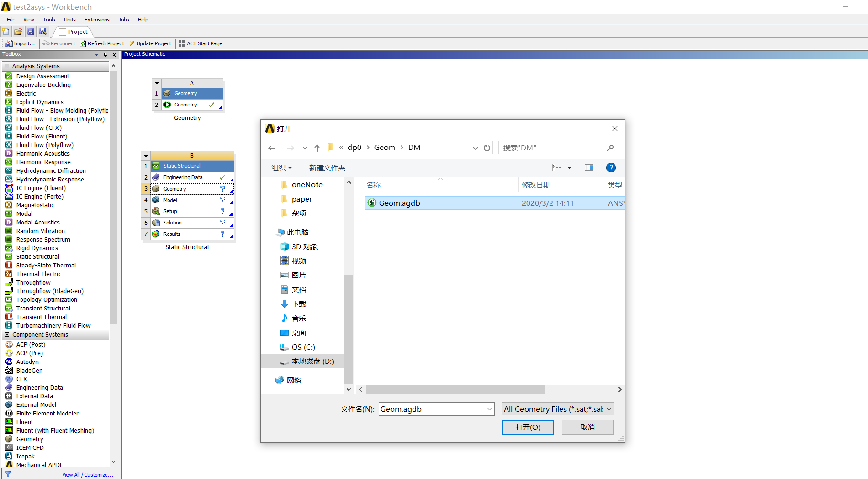Click the Update Project toolbar button
Screen dimensions: 868x479
tap(150, 43)
